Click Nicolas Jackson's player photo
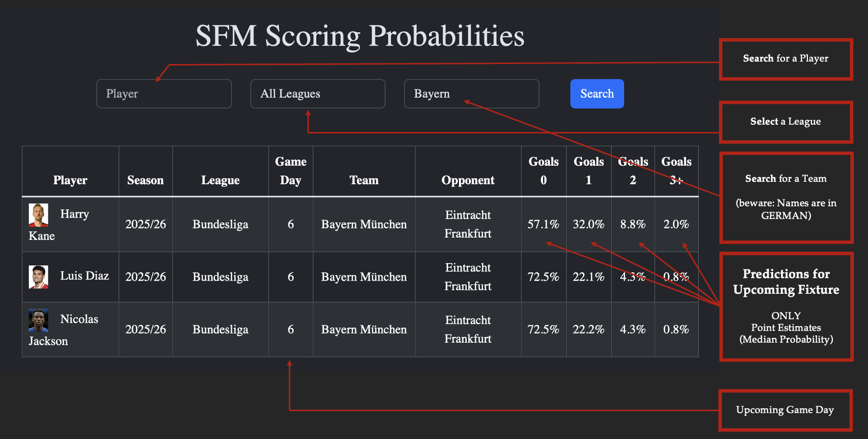The width and height of the screenshot is (868, 439). pyautogui.click(x=39, y=320)
